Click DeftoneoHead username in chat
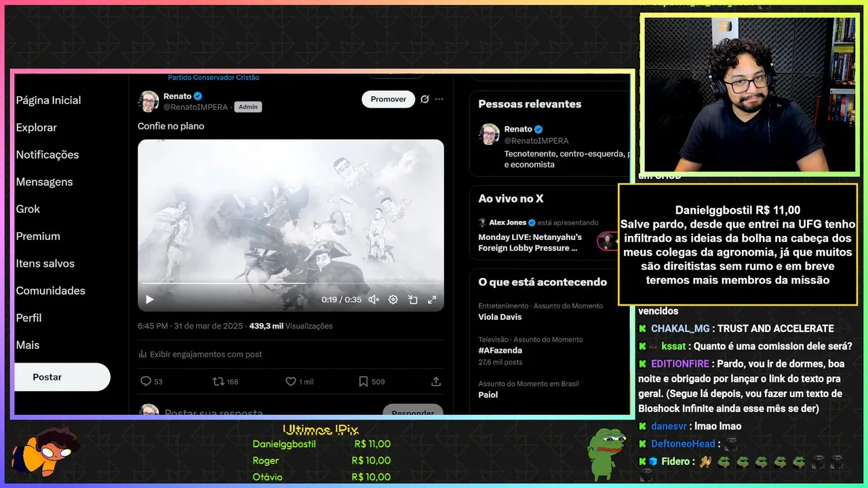Screen dimensions: 868x488 pos(683,444)
